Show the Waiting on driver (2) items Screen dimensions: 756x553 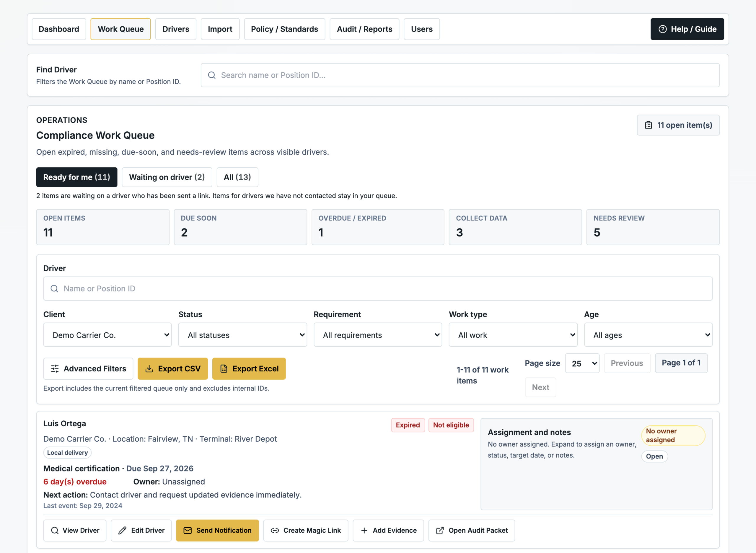click(167, 177)
